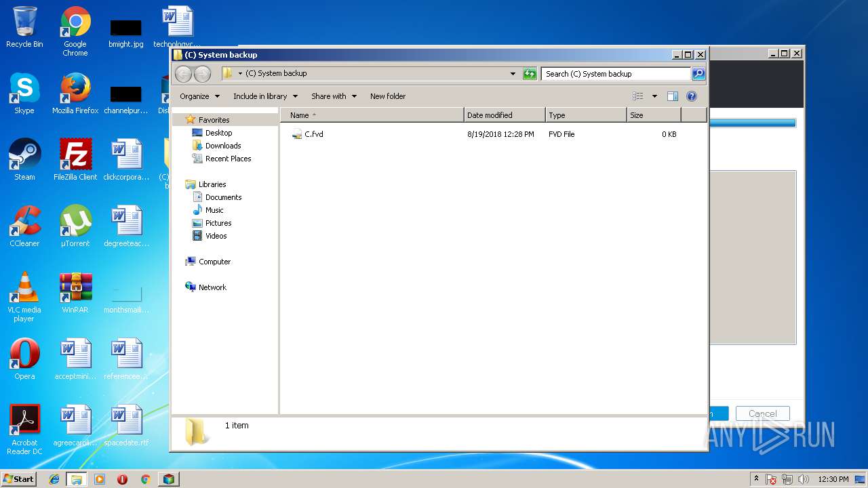Viewport: 868px width, 488px height.
Task: Open Windows Media Player from taskbar
Action: [100, 479]
